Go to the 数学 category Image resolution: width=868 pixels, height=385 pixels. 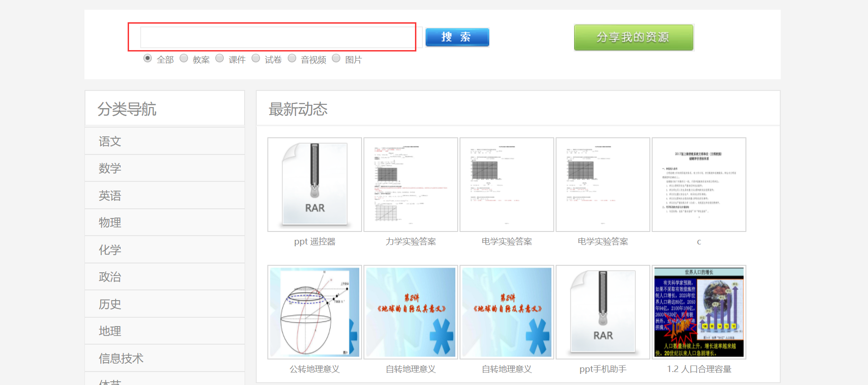[110, 168]
